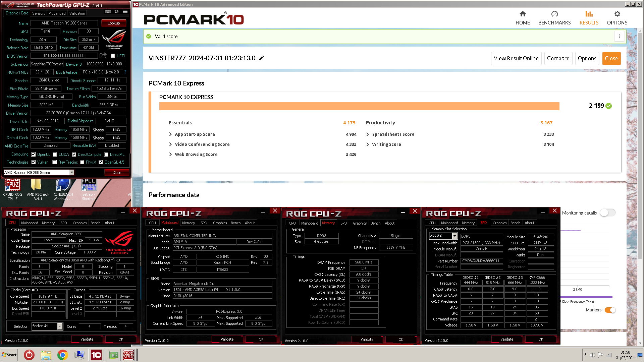Image resolution: width=644 pixels, height=362 pixels.
Task: Toggle the DirectCompute checkbox
Action: [74, 155]
